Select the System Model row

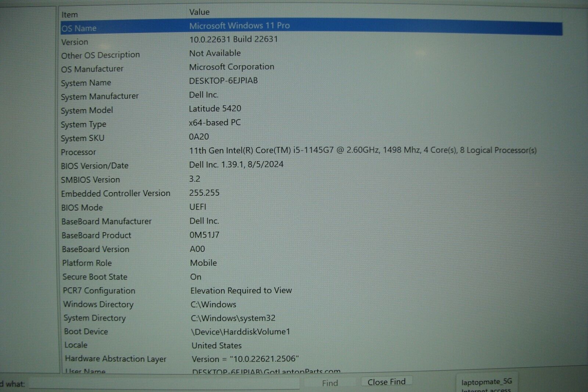(x=311, y=110)
